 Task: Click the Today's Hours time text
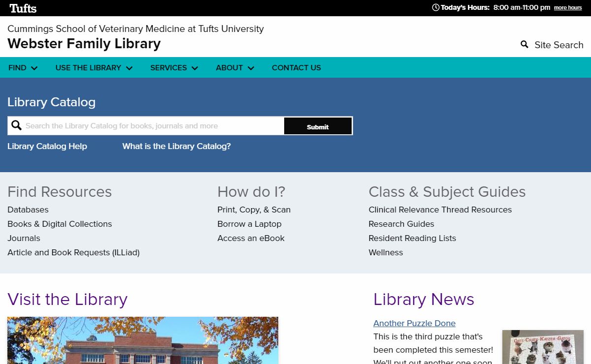coord(522,7)
